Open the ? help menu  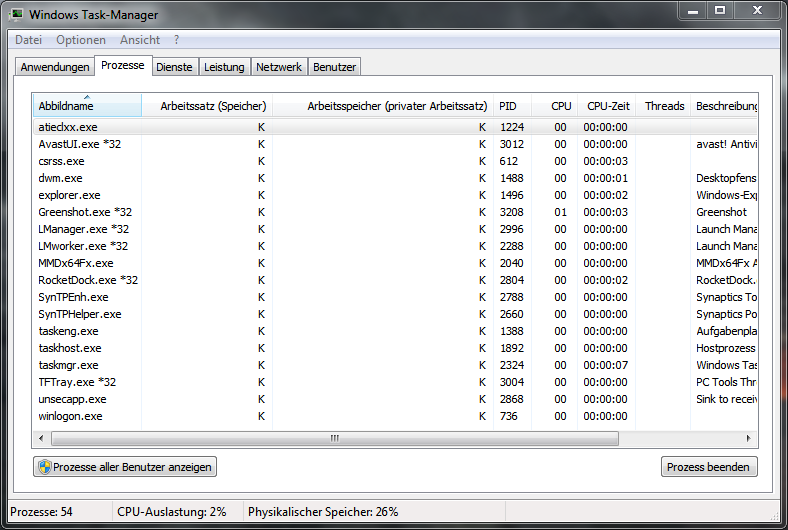click(x=176, y=40)
